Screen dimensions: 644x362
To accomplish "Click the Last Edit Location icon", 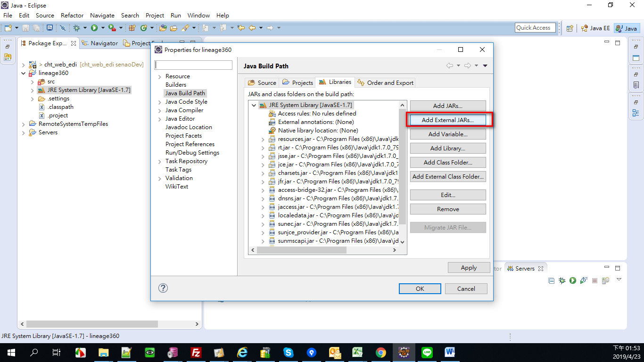I will click(x=241, y=28).
